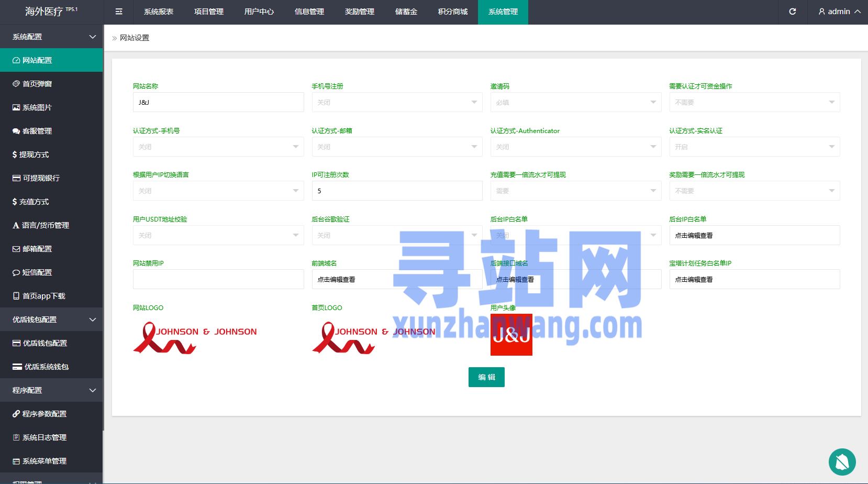Open 充值方式 in the sidebar
Viewport: 868px width, 484px height.
click(51, 202)
